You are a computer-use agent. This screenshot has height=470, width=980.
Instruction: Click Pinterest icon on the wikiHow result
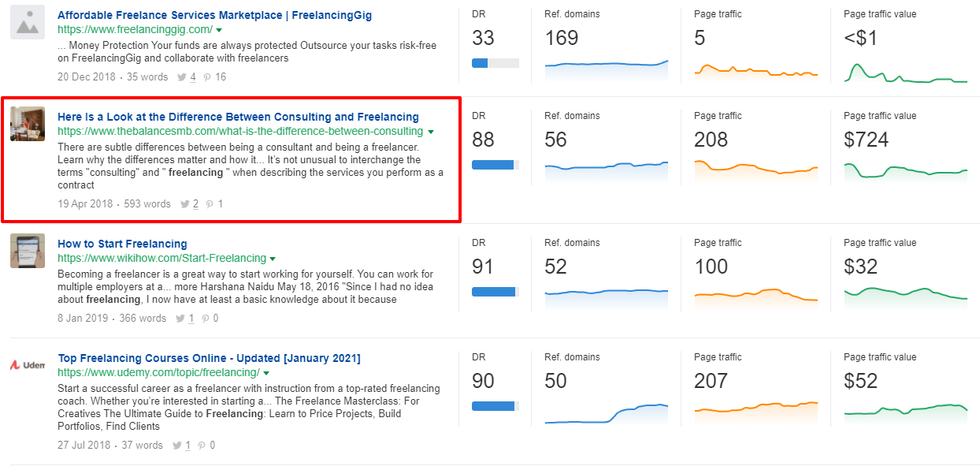[206, 319]
